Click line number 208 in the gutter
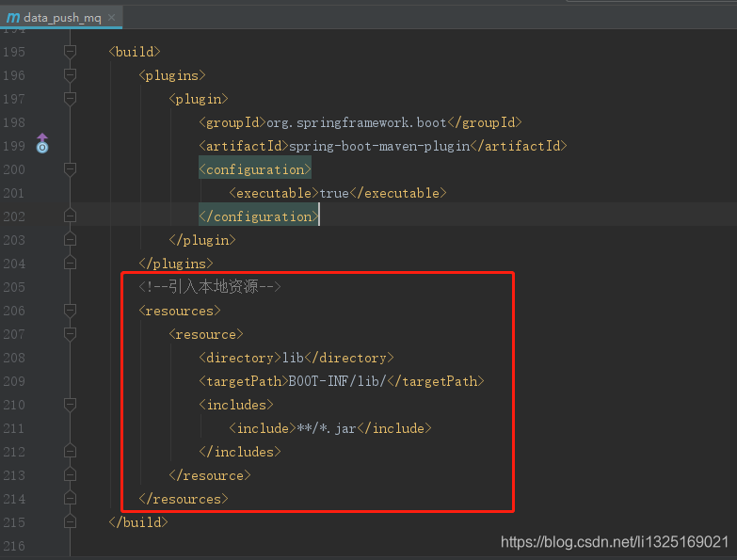This screenshot has width=737, height=560. 14,358
